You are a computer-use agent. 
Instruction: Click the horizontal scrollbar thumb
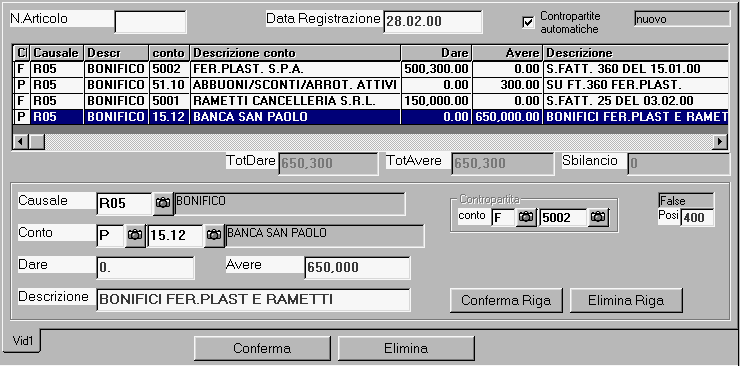tap(37, 141)
